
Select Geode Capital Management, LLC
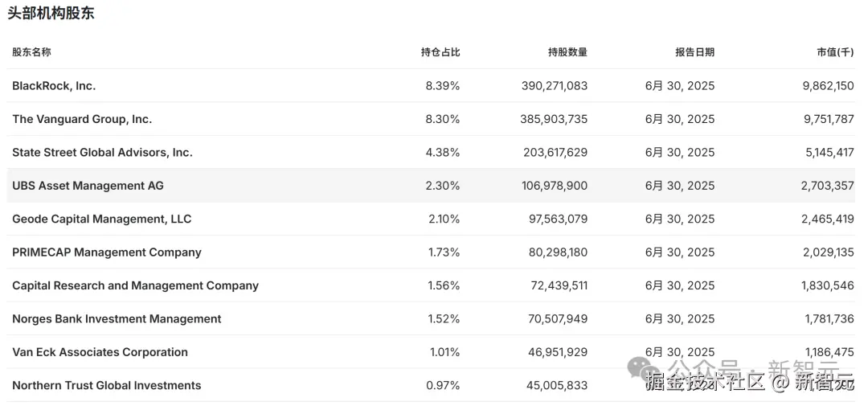click(x=101, y=219)
